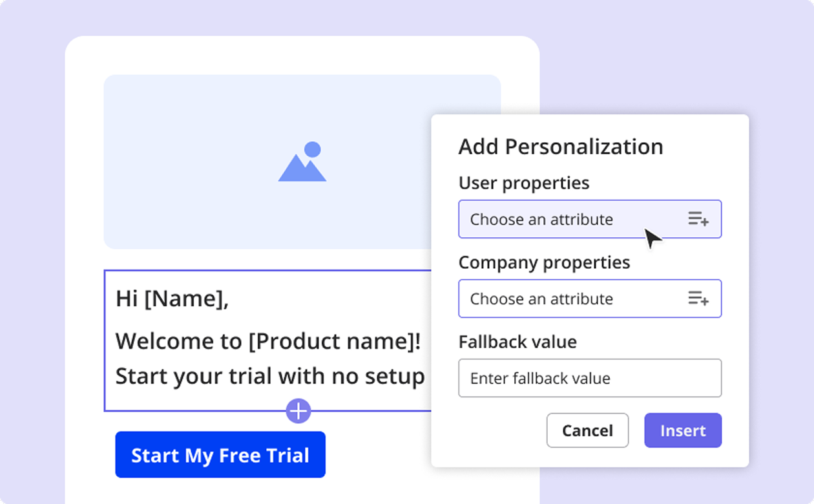814x504 pixels.
Task: Click the add block plus icon
Action: [x=298, y=410]
